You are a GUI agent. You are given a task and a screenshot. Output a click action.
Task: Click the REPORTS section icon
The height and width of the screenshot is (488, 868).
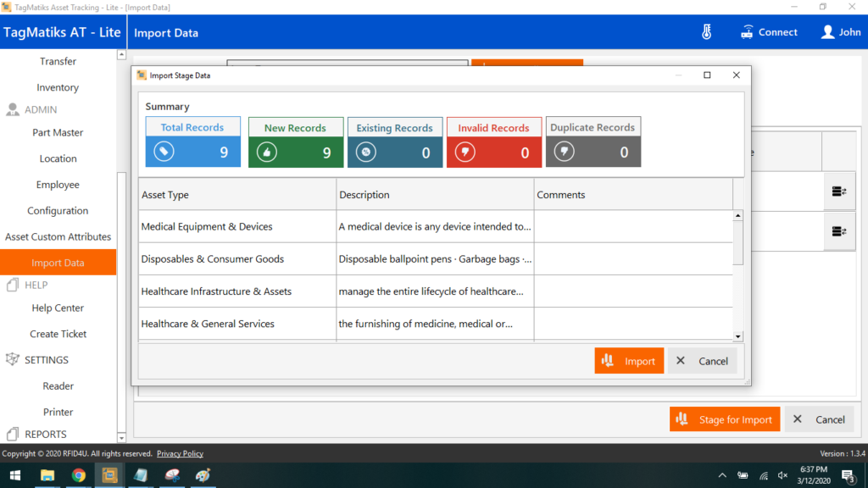(x=12, y=435)
